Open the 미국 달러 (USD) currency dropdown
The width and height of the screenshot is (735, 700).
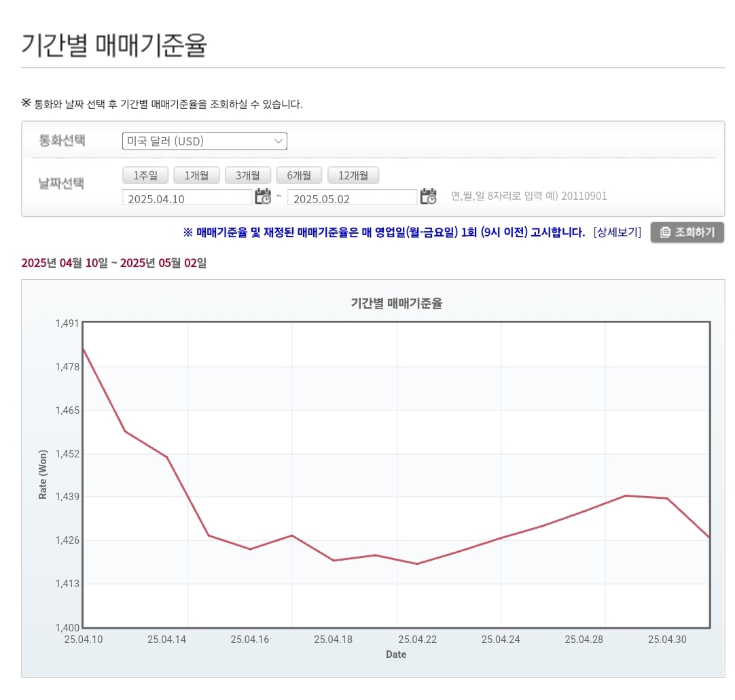(x=204, y=141)
